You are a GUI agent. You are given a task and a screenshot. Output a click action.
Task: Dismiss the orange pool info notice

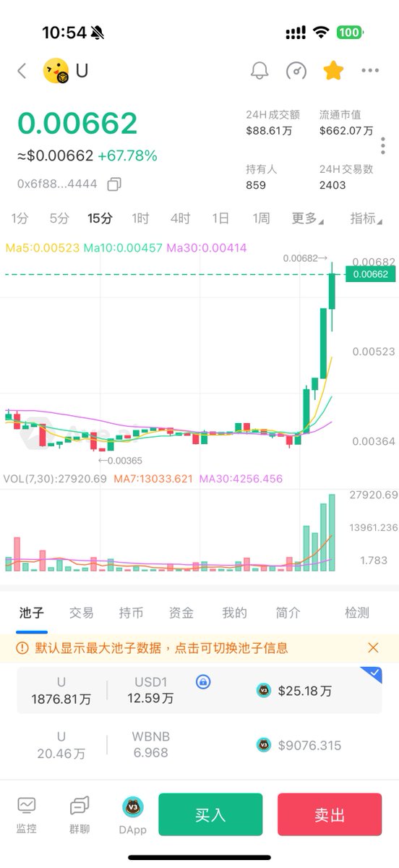coord(373,647)
